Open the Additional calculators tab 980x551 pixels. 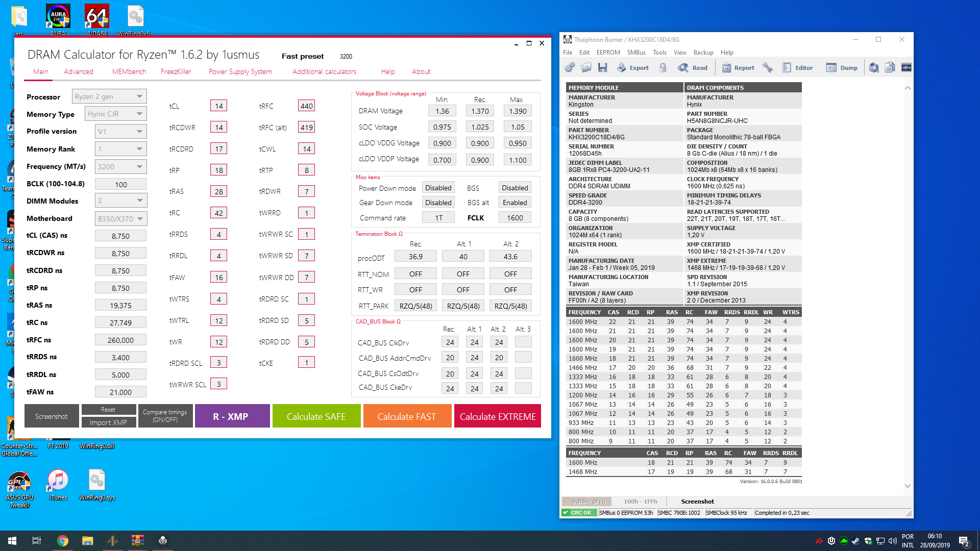[x=324, y=71]
